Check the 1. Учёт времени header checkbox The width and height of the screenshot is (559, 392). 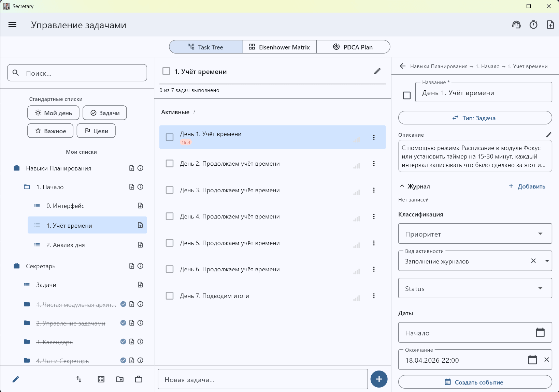(x=166, y=71)
